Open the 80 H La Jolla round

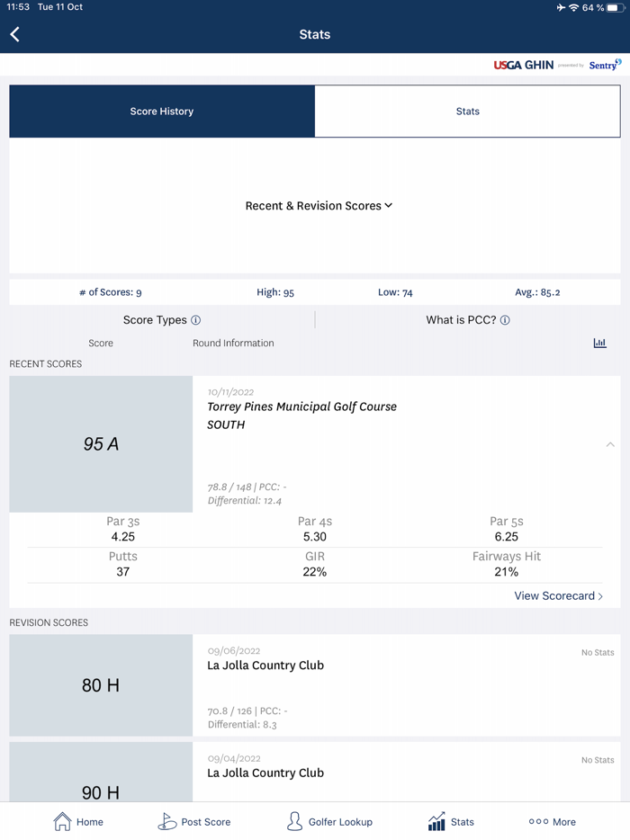point(405,685)
